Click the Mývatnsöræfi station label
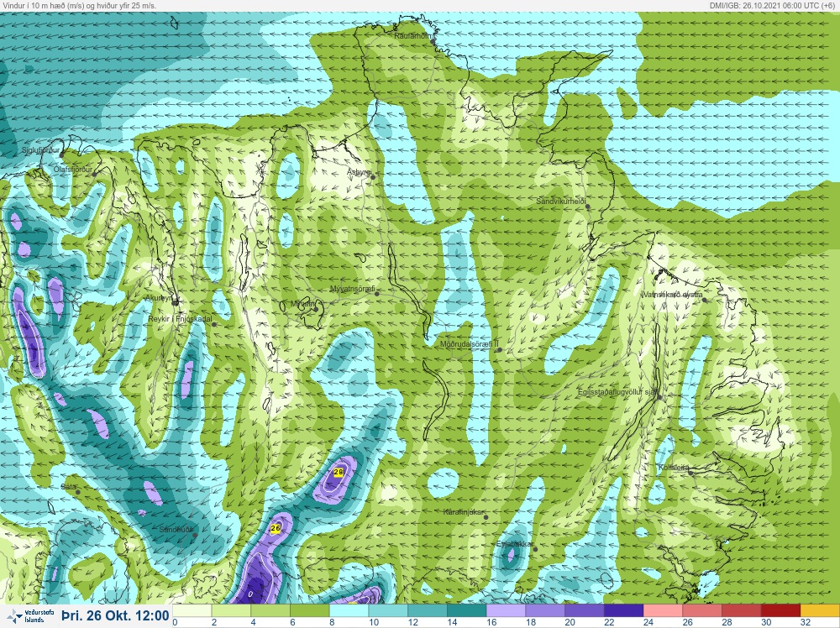The width and height of the screenshot is (840, 628). [x=352, y=289]
